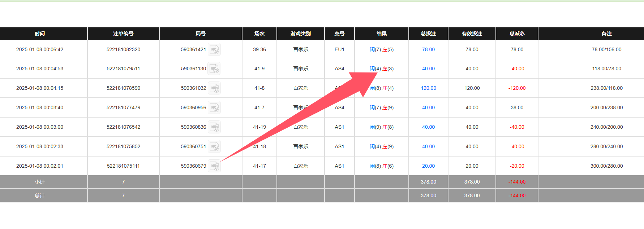Select the 闲(9) 庄(8) result entry
644x229 pixels.
click(381, 127)
